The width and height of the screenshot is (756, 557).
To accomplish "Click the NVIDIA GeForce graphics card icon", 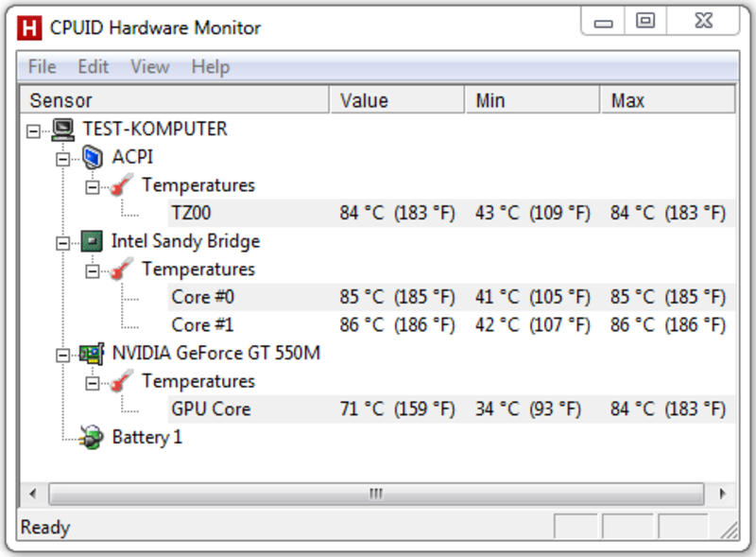I will [92, 354].
